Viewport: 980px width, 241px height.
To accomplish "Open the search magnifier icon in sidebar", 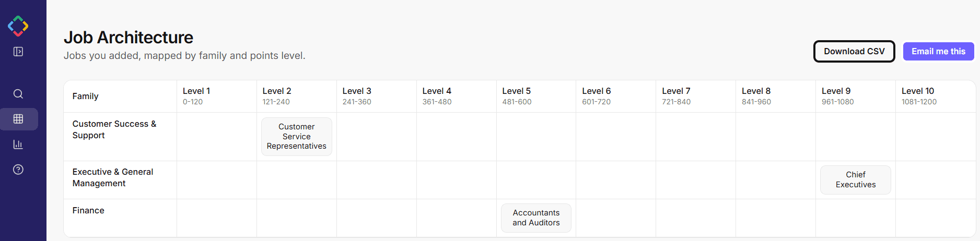I will [x=18, y=94].
